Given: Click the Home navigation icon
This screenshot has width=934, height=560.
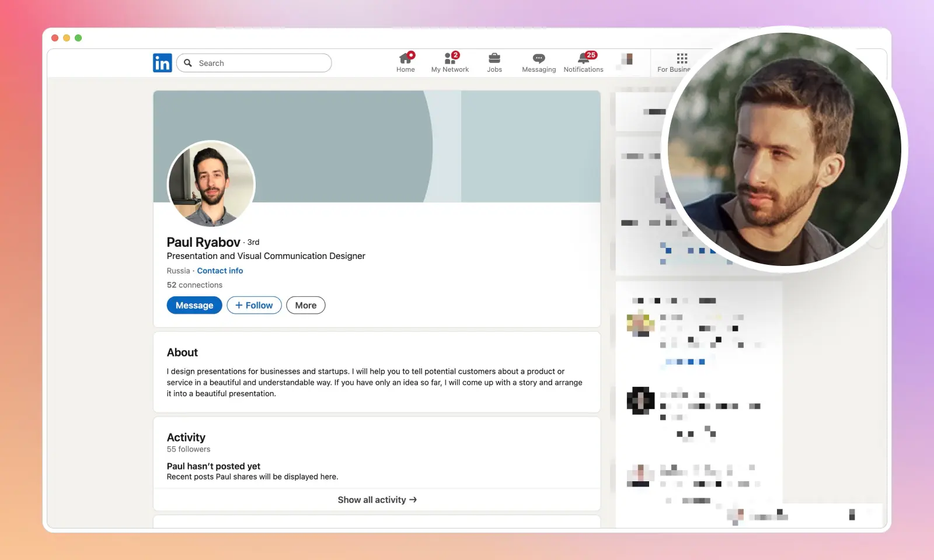Looking at the screenshot, I should [x=405, y=58].
